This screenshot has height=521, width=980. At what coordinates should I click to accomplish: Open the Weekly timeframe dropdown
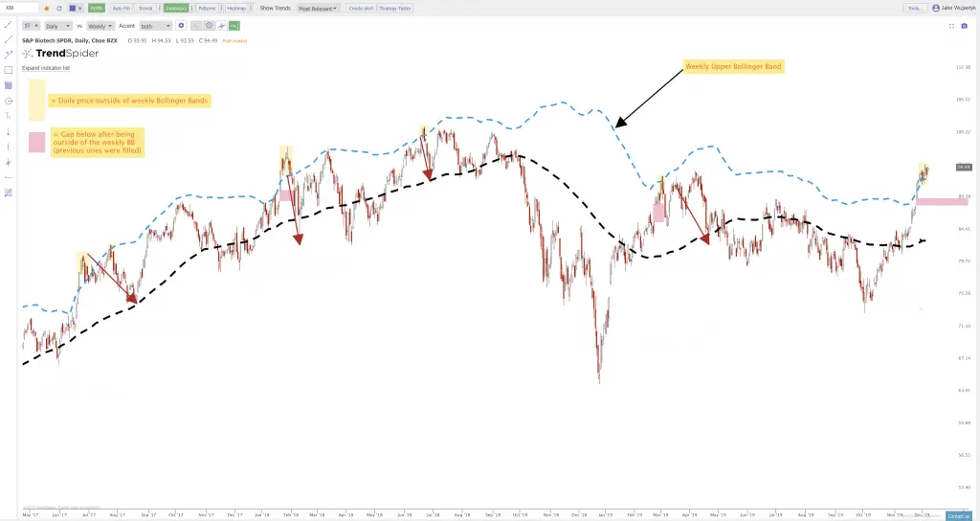click(x=100, y=26)
